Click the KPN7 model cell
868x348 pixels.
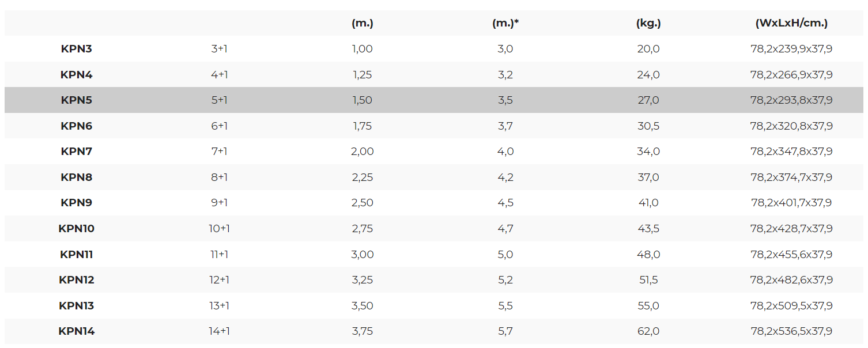tap(77, 152)
